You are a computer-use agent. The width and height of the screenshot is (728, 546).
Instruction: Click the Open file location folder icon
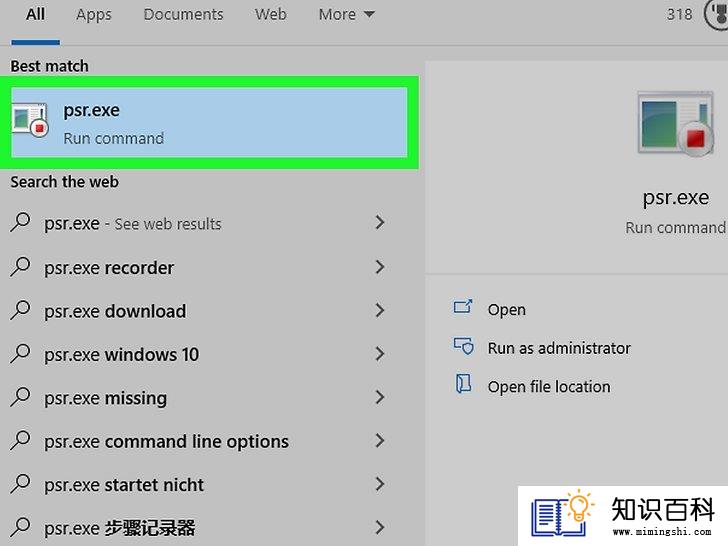[463, 384]
